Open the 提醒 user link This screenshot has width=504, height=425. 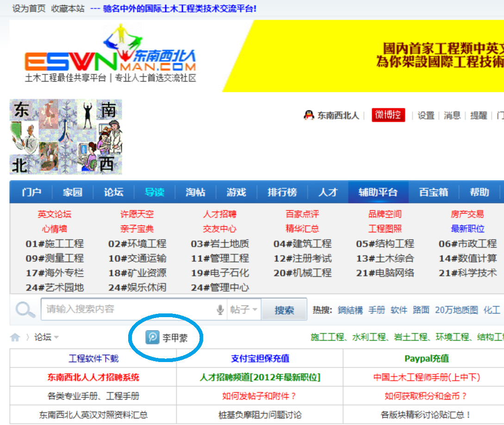(479, 115)
